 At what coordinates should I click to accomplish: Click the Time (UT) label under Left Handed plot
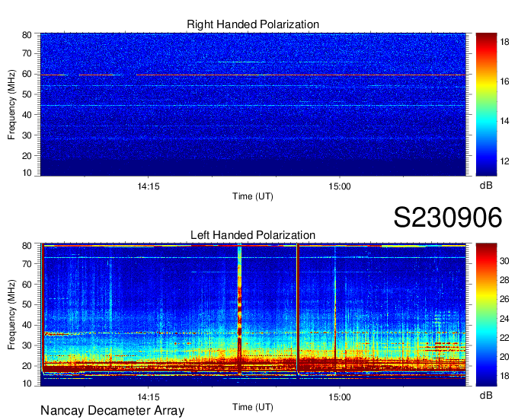[x=253, y=407]
